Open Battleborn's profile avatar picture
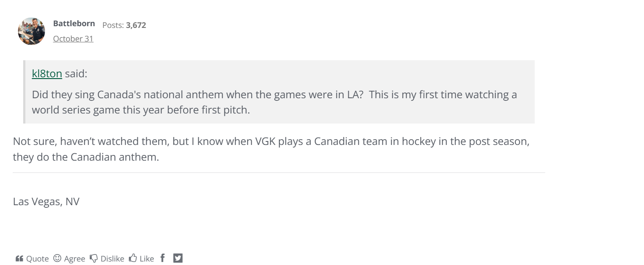The width and height of the screenshot is (644, 265). [x=31, y=31]
